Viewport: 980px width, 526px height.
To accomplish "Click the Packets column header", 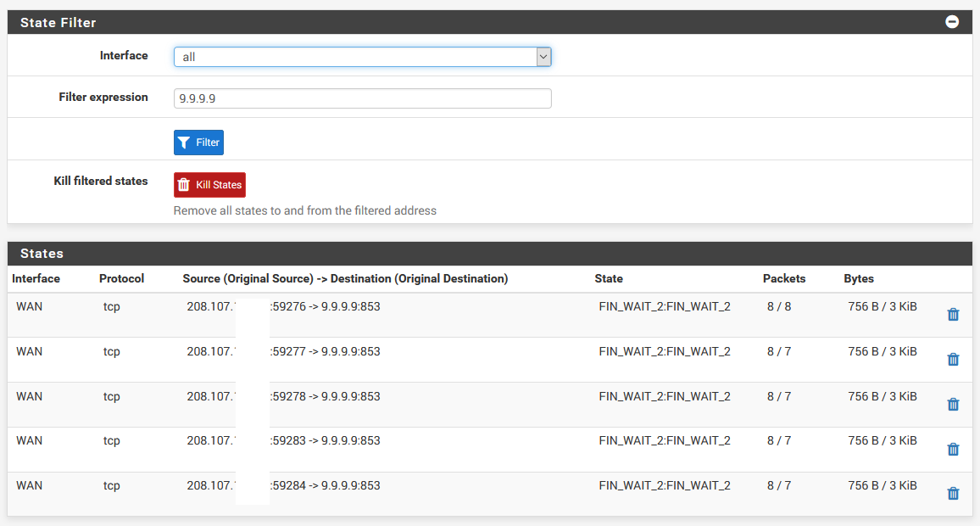I will [x=783, y=278].
